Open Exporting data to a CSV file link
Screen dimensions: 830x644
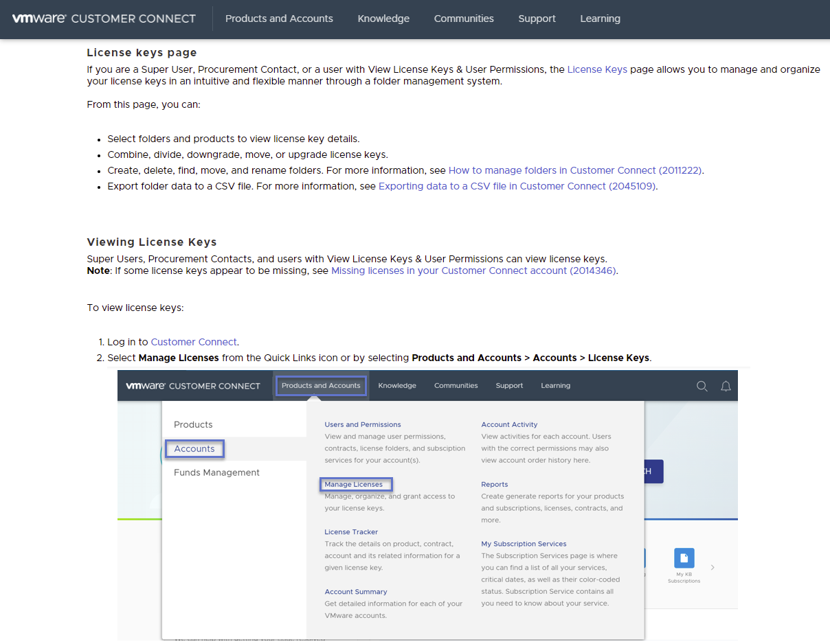pyautogui.click(x=517, y=186)
